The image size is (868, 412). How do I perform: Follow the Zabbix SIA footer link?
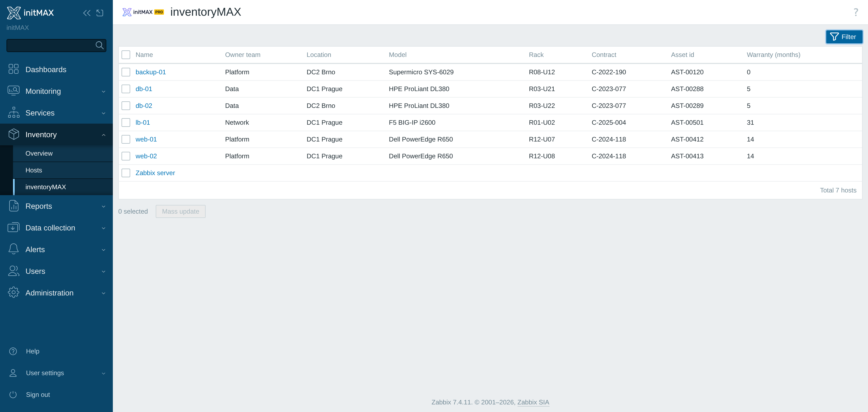tap(533, 402)
